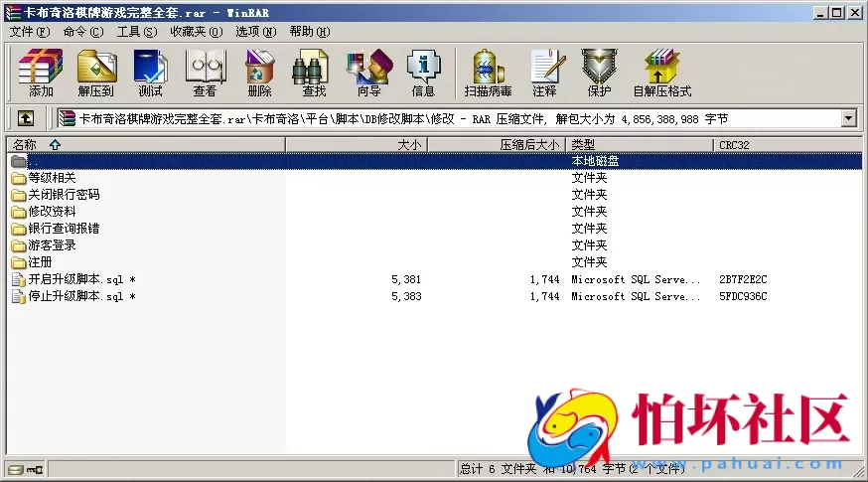Click the CRC32 value 2B7F2E2C

pos(743,280)
